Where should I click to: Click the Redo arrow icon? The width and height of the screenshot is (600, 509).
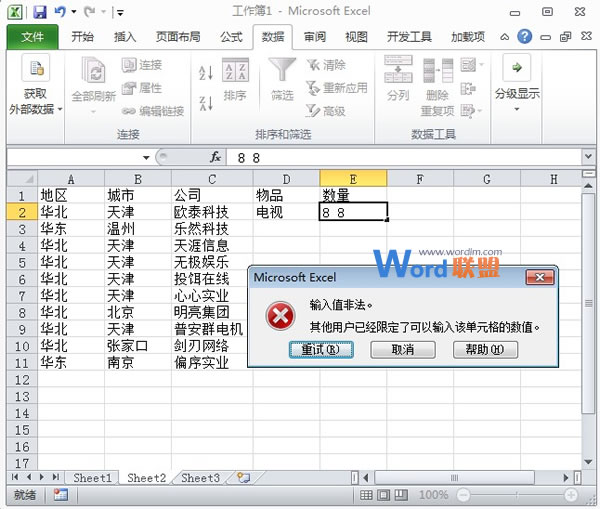click(90, 12)
